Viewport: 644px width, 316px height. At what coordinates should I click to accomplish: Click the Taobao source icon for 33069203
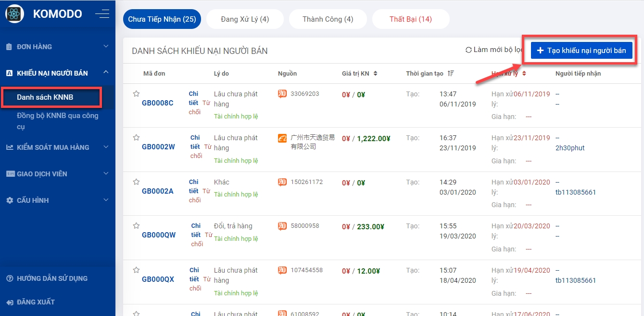tap(282, 94)
